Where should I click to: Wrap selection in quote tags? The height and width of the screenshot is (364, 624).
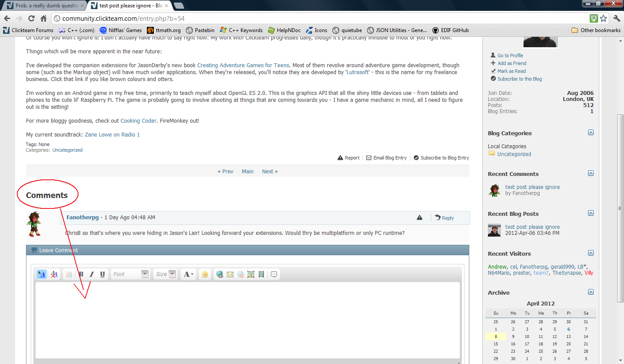tap(274, 274)
